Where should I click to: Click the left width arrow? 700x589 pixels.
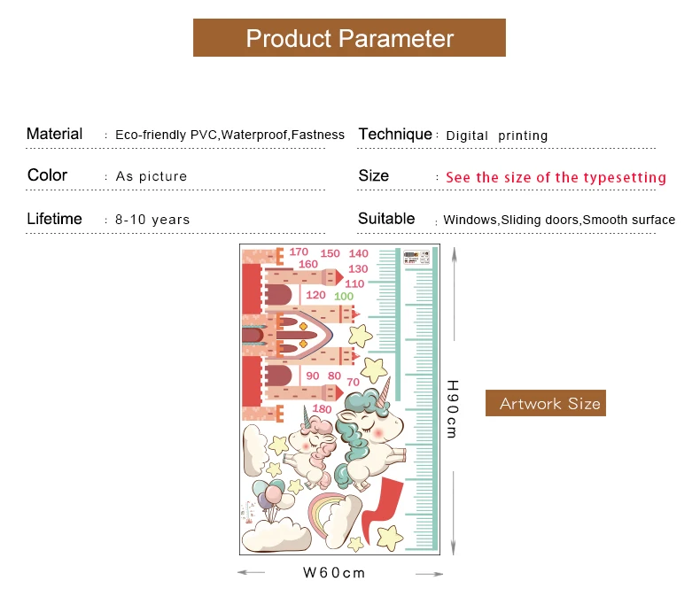coord(251,572)
